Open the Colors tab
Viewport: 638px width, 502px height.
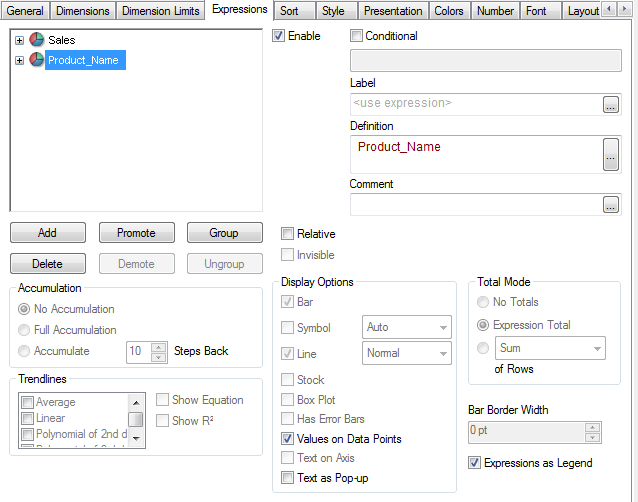pyautogui.click(x=449, y=11)
